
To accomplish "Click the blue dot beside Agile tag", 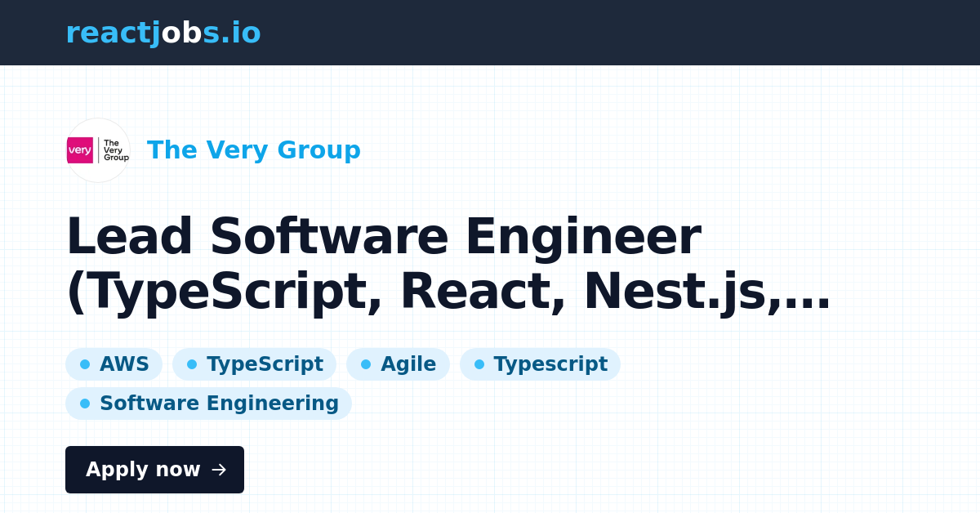I will 367,364.
